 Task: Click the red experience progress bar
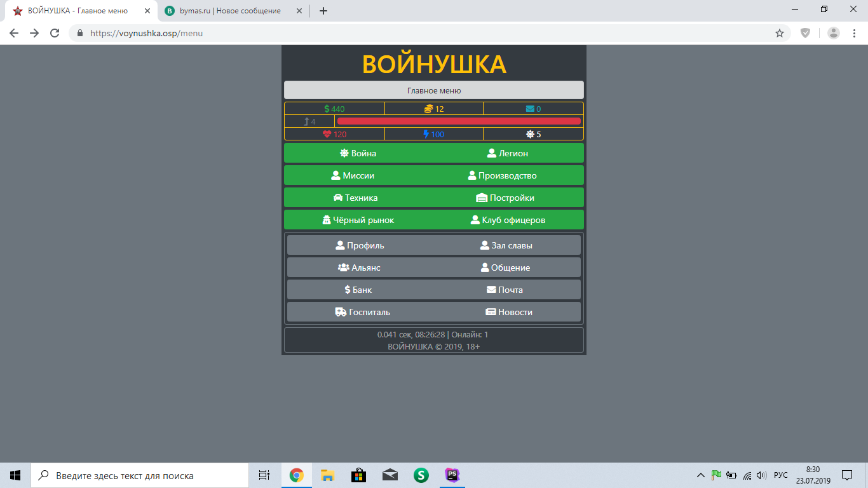click(458, 121)
